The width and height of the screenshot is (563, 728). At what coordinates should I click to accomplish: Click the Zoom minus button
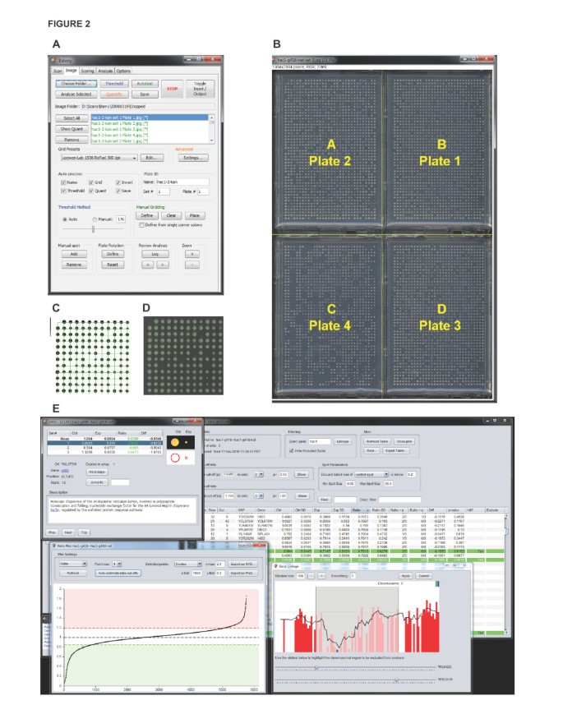click(x=192, y=265)
